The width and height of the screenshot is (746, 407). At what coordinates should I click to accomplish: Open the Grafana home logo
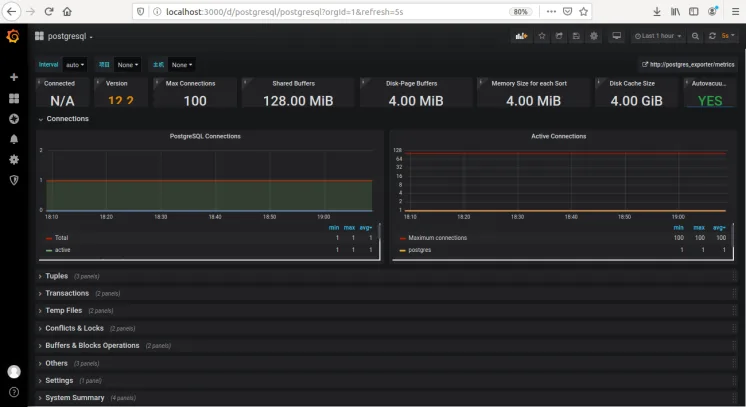(x=13, y=36)
